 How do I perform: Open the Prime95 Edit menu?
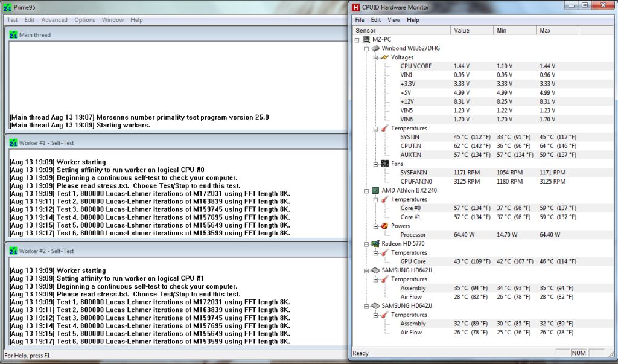point(30,20)
